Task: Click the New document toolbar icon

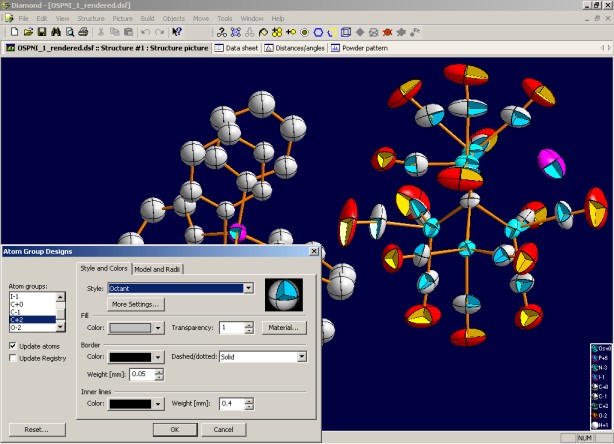Action: point(15,32)
